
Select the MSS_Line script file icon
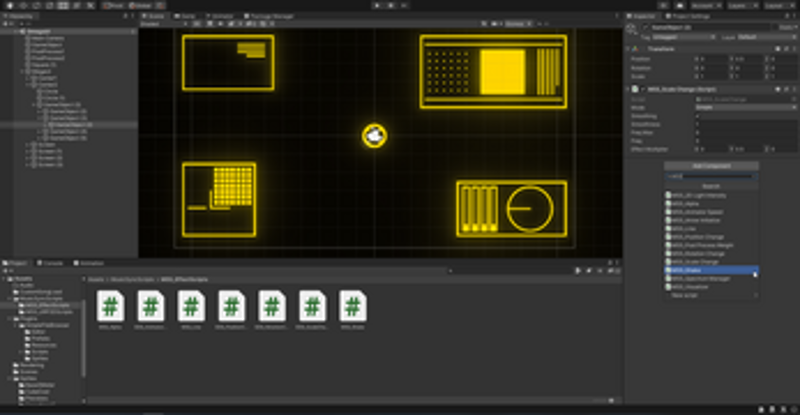[x=191, y=306]
